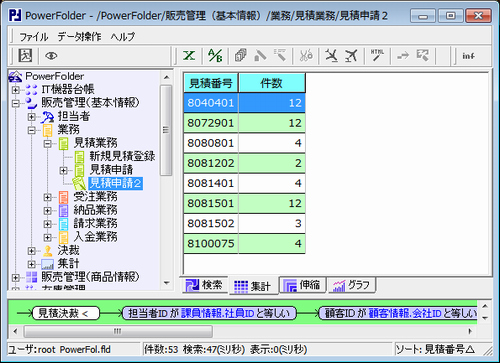Click the A/B compare toolbar icon
This screenshot has height=363, width=500.
pos(215,55)
